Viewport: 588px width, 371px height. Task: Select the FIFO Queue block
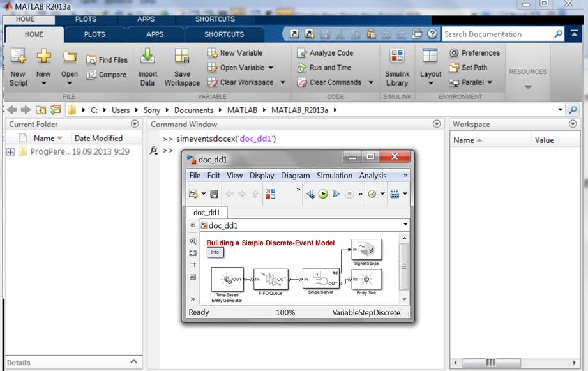pyautogui.click(x=271, y=279)
